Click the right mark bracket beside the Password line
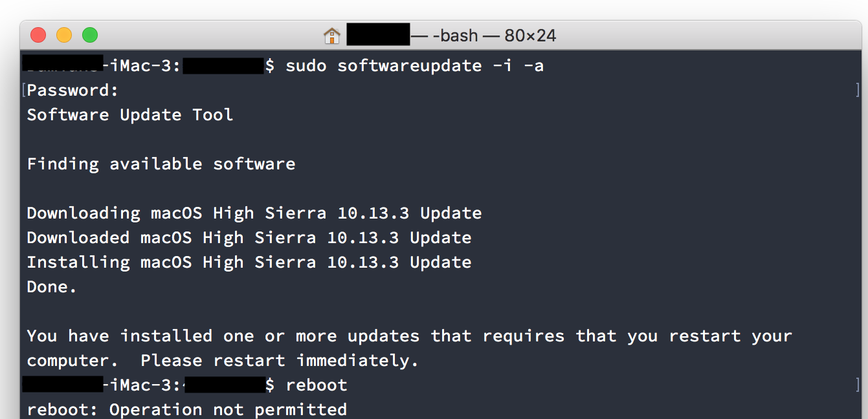Screen dimensions: 868x419 click(858, 90)
